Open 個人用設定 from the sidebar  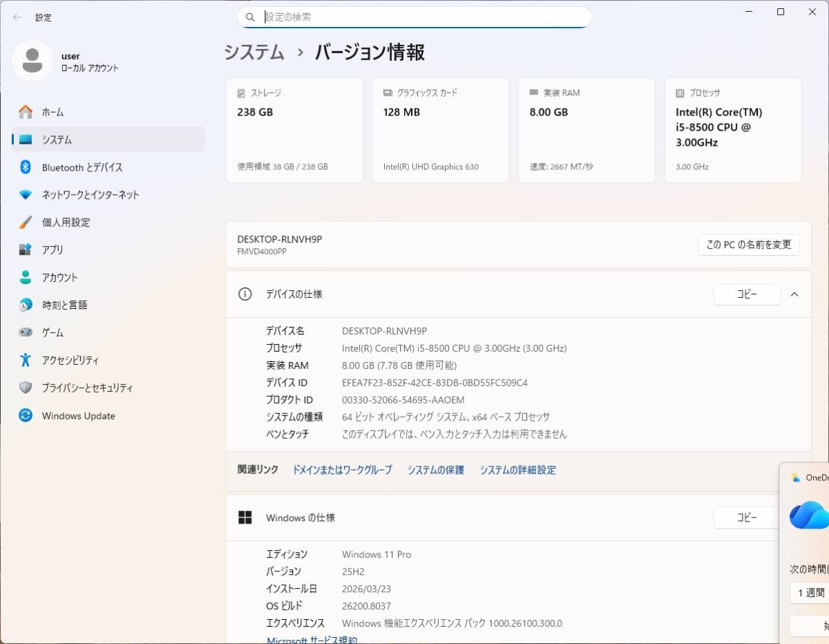click(x=26, y=222)
